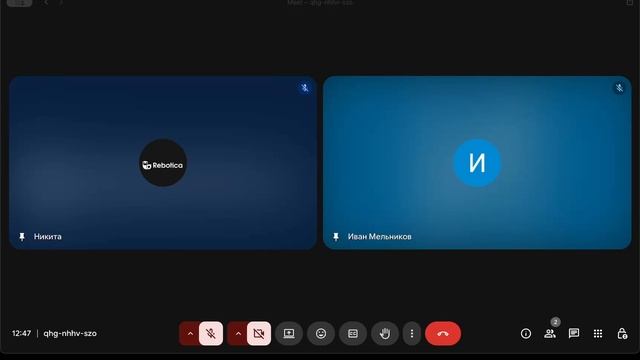Click muted mic indicator on Никита tile
The image size is (640, 360).
point(304,88)
